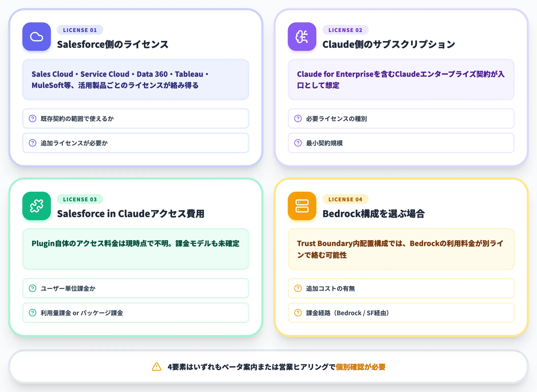Click the orange server icon for Bedrock
The height and width of the screenshot is (392, 537).
pyautogui.click(x=302, y=206)
